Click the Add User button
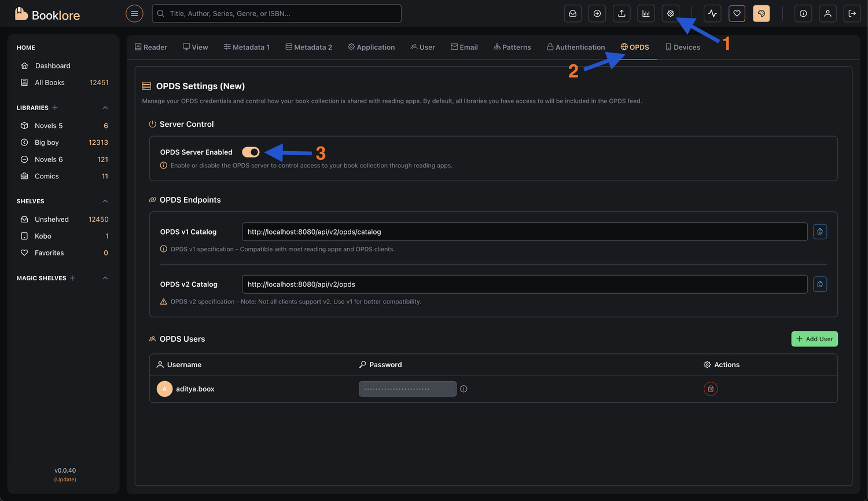This screenshot has width=868, height=501. [814, 339]
